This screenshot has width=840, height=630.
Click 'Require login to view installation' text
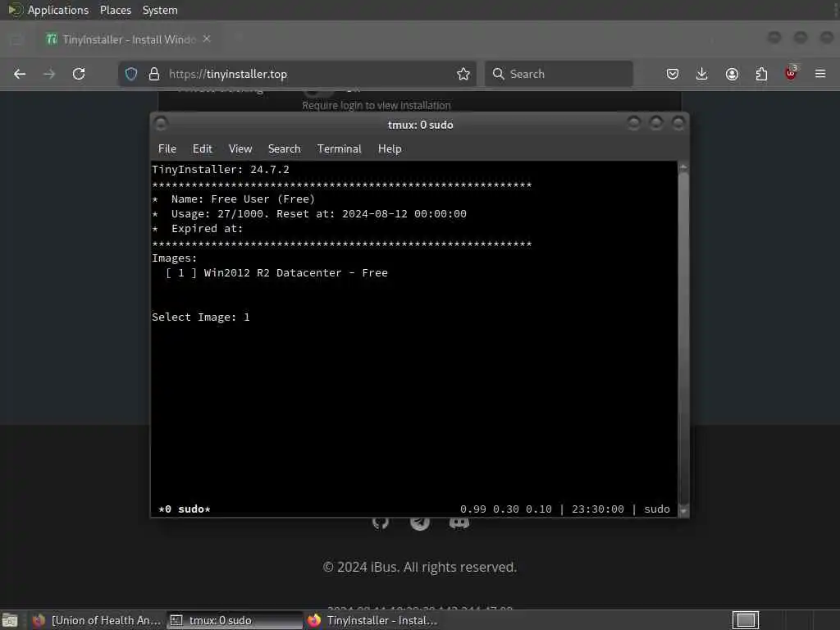(x=376, y=106)
